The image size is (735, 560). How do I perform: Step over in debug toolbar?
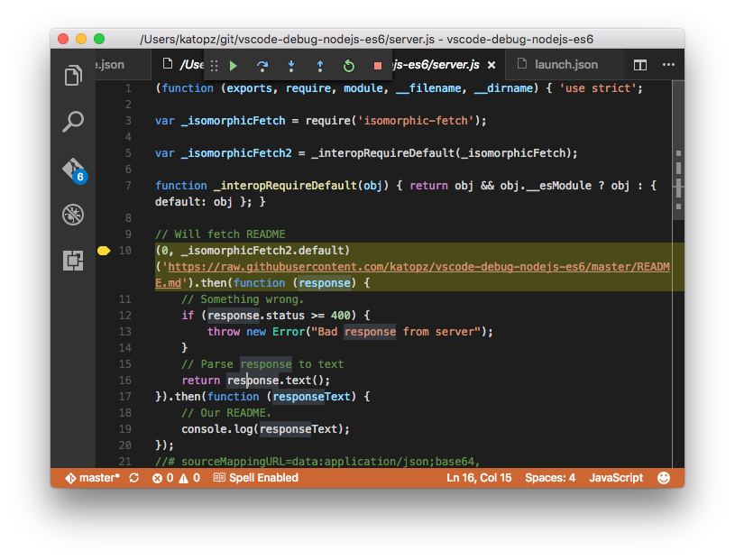(262, 66)
